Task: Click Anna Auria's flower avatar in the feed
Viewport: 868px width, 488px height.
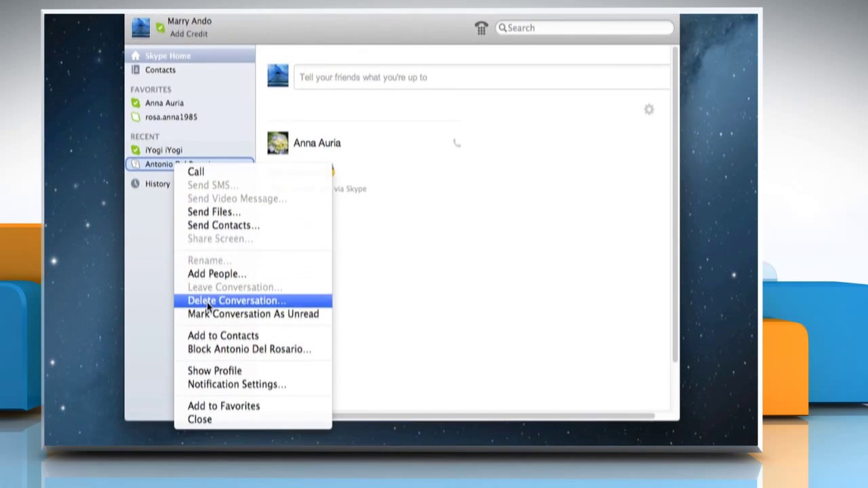Action: [x=278, y=143]
